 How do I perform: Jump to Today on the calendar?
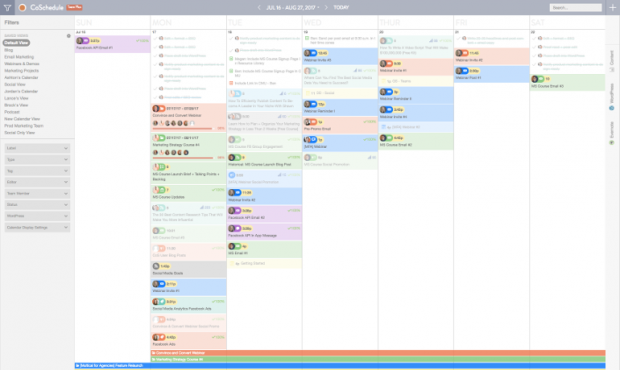341,8
